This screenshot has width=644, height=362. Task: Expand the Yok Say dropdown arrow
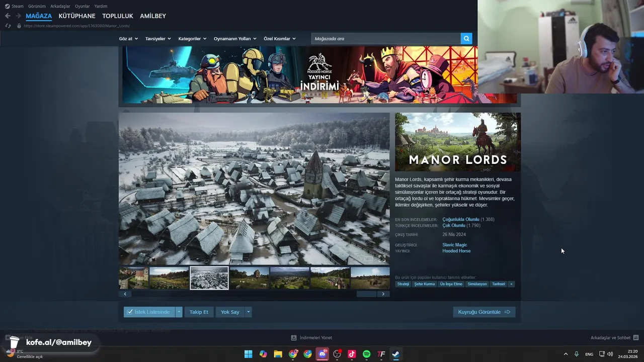(248, 312)
